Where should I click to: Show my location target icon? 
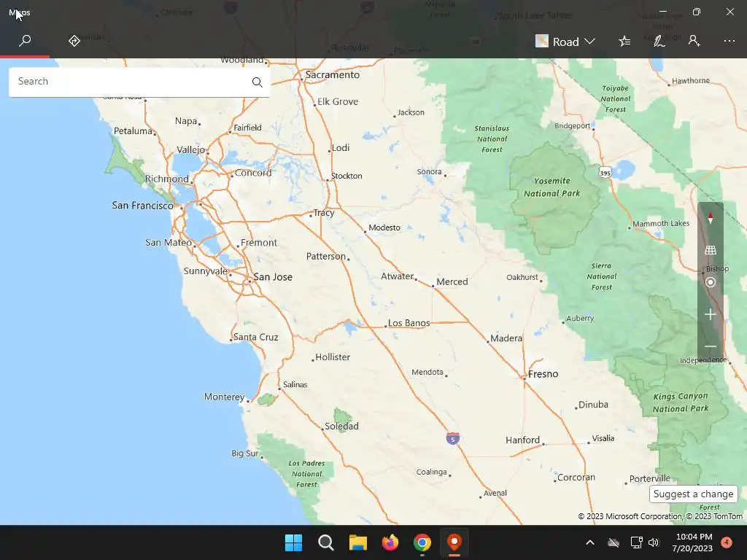click(711, 282)
